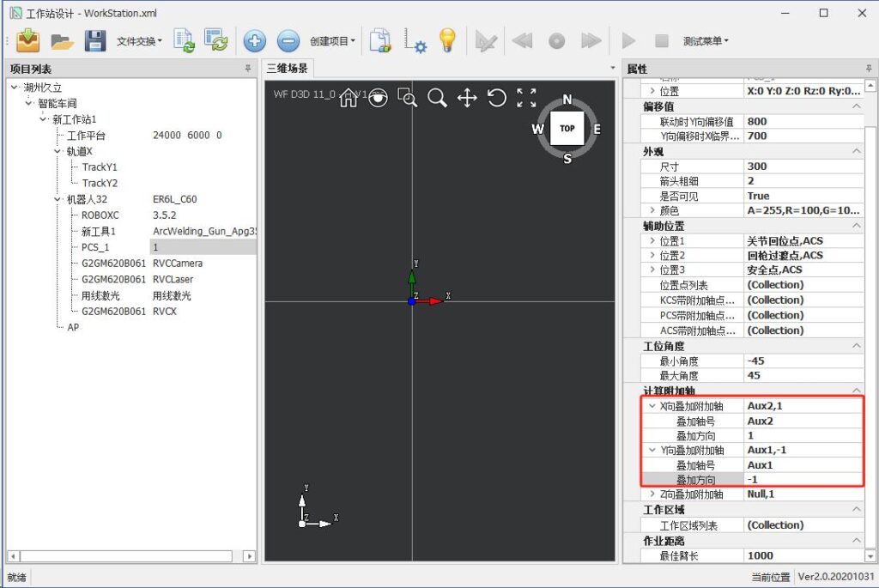Click the TOP face of view cube
This screenshot has width=879, height=588.
click(x=567, y=129)
